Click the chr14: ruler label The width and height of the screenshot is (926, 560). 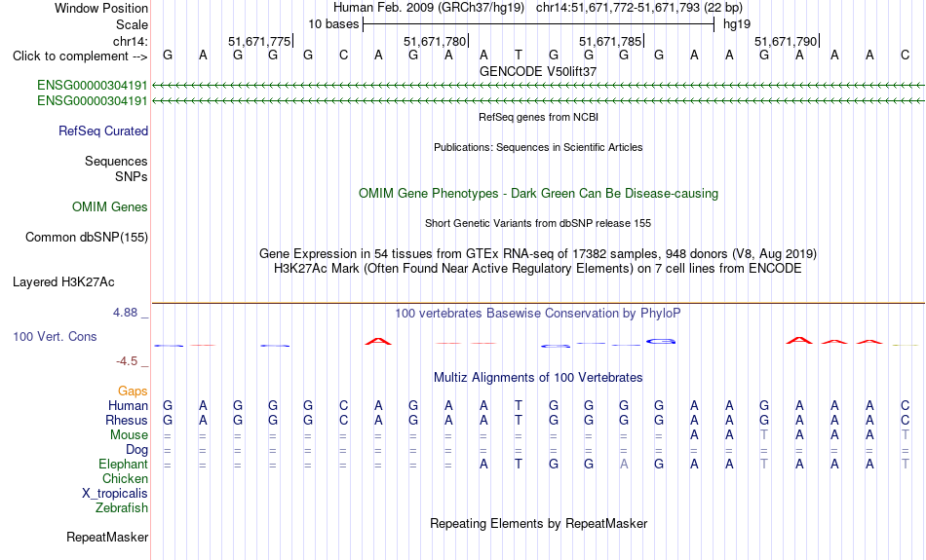(x=131, y=41)
